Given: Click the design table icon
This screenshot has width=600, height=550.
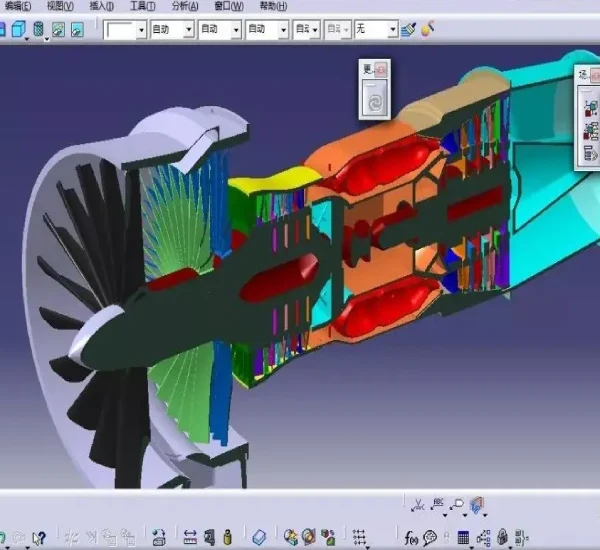Looking at the screenshot, I should (x=463, y=538).
